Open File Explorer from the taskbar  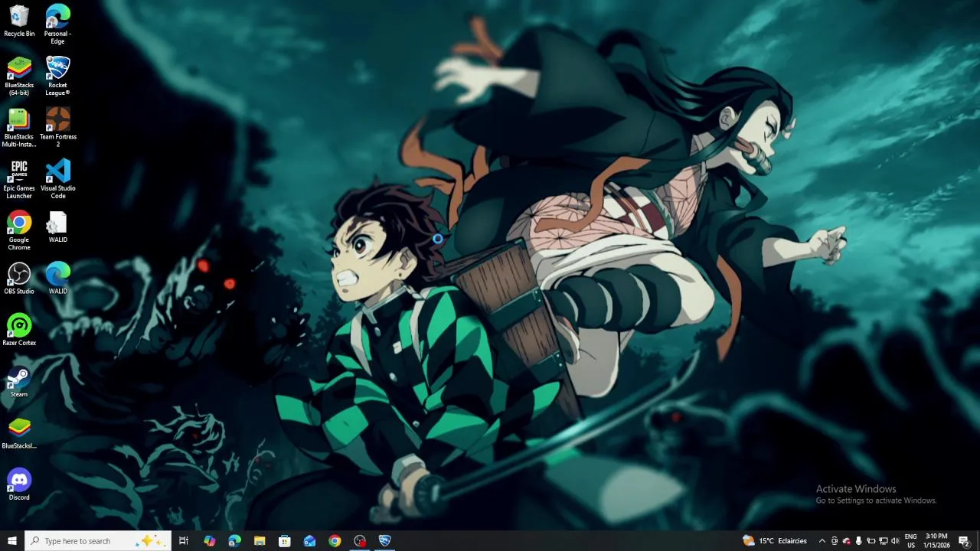[x=260, y=541]
